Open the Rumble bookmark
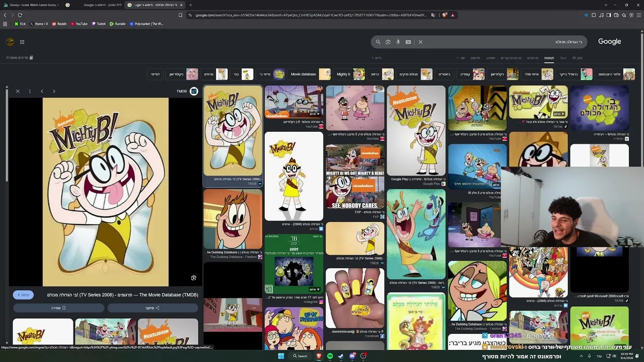 (x=117, y=24)
